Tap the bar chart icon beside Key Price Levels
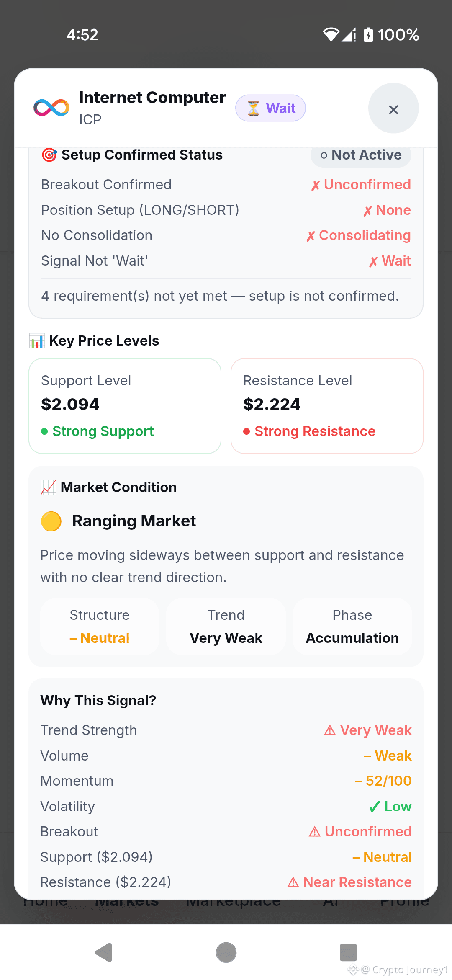The width and height of the screenshot is (452, 980). pos(37,341)
